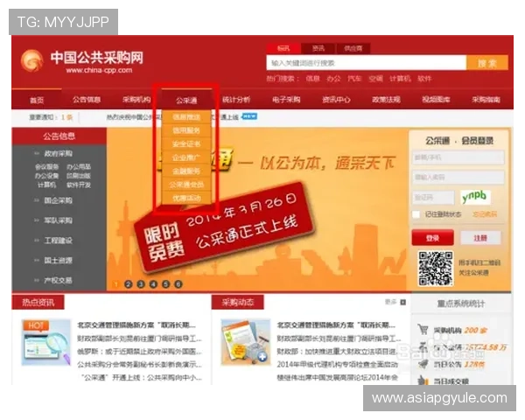Select carousel slide indicator 6
This screenshot has height=420, width=525.
178,284
